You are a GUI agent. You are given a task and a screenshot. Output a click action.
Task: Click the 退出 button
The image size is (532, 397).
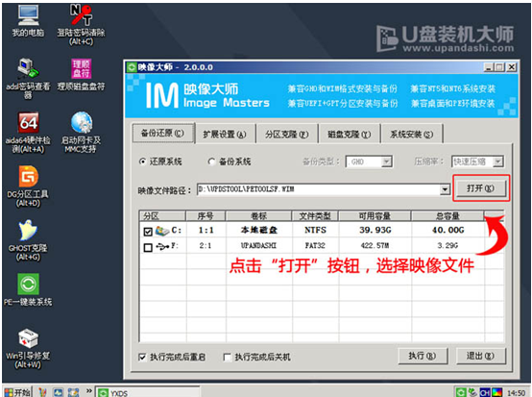[x=481, y=356]
